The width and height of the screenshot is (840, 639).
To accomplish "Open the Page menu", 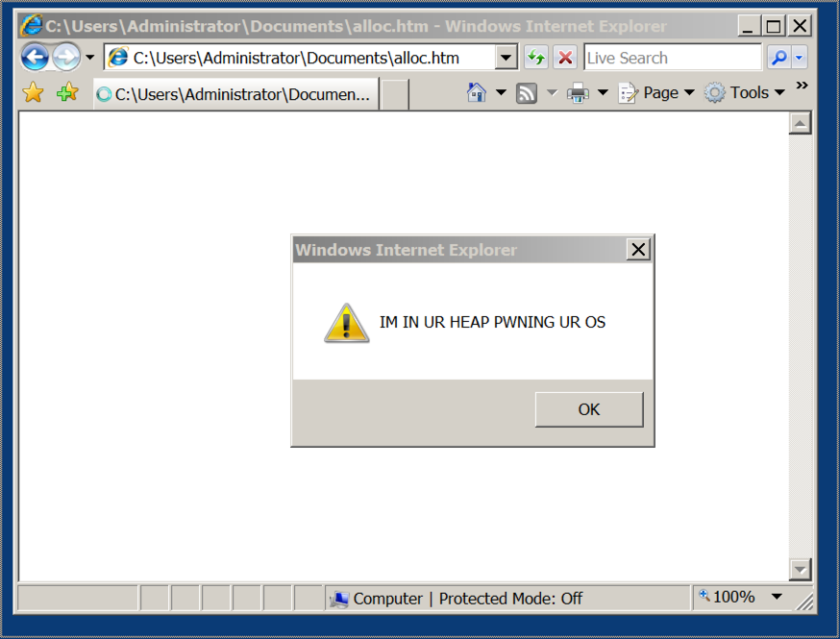I will 656,92.
